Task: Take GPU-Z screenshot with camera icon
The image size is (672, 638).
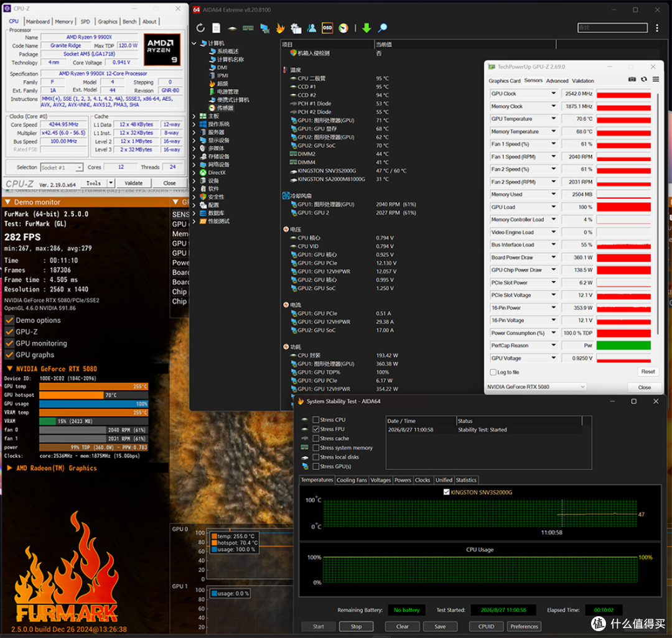Action: pos(632,79)
